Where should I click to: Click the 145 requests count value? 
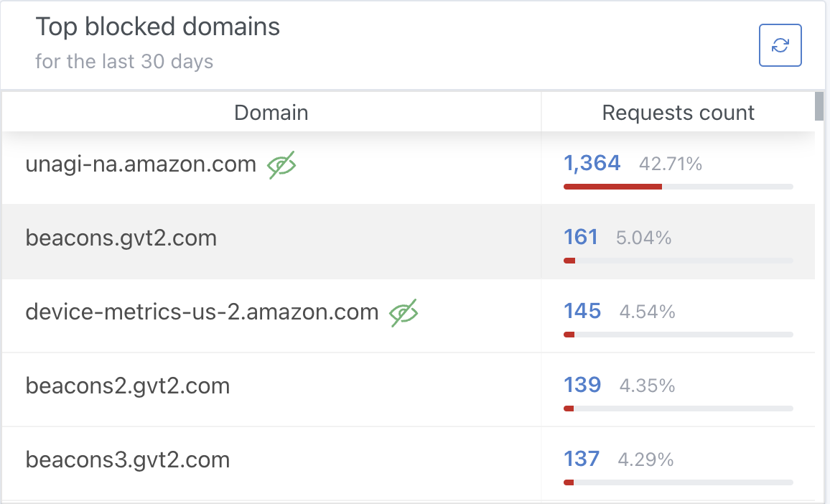coord(582,312)
